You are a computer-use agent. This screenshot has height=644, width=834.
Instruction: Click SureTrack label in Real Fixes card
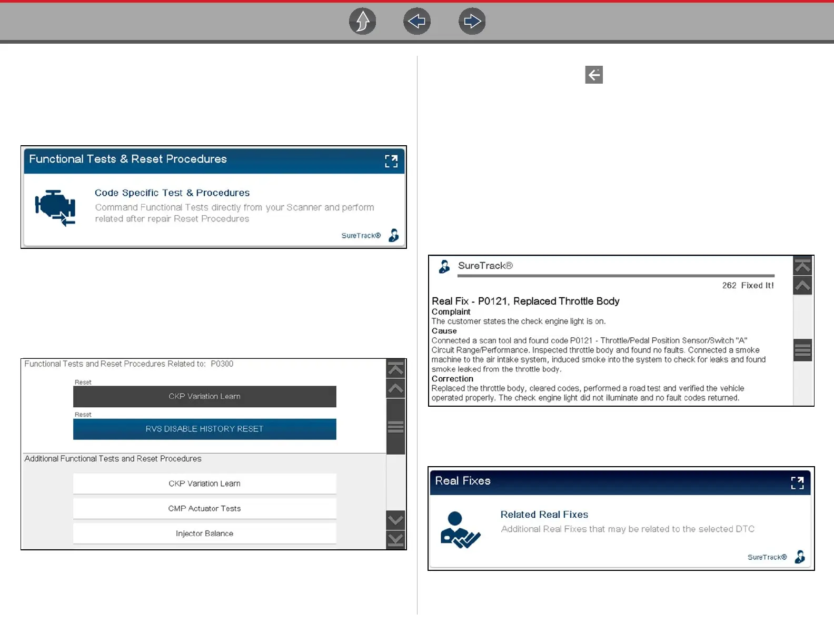pos(767,557)
